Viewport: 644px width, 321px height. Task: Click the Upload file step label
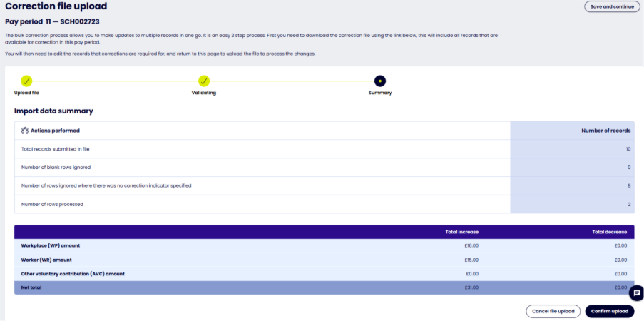coord(27,93)
